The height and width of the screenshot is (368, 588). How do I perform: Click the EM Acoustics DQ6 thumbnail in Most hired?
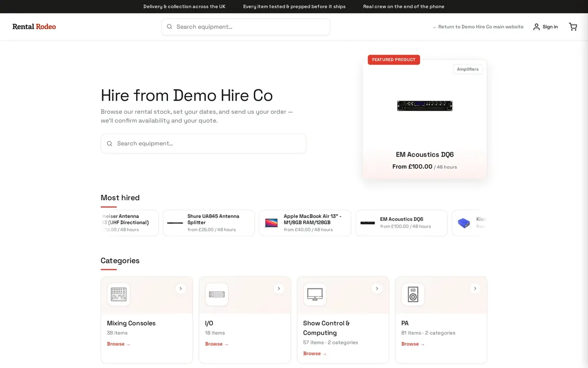pyautogui.click(x=367, y=223)
